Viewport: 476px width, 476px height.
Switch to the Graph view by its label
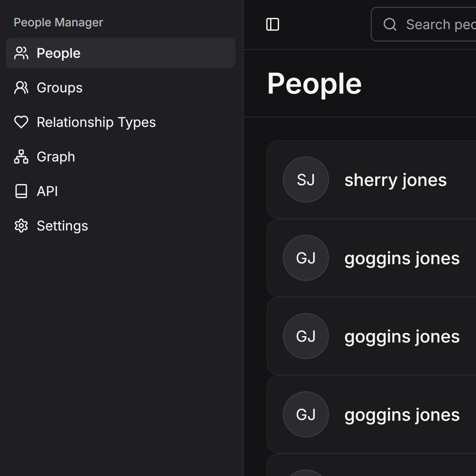point(56,157)
